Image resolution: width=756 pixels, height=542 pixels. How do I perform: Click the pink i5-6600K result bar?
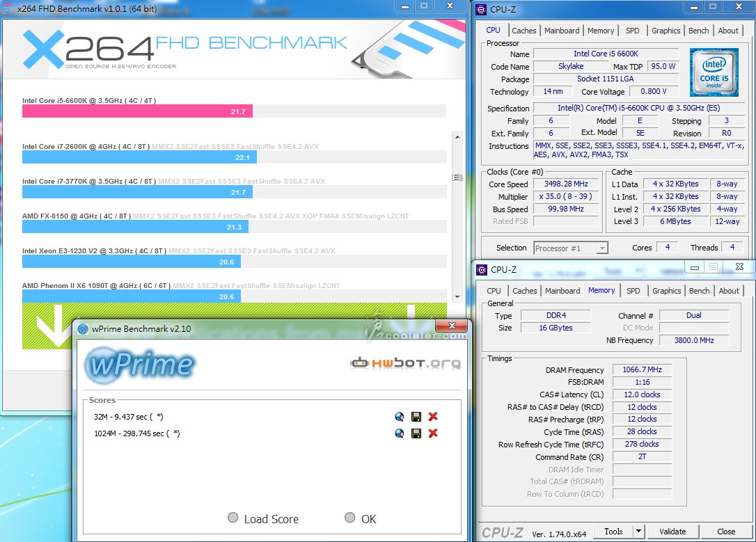coord(137,111)
